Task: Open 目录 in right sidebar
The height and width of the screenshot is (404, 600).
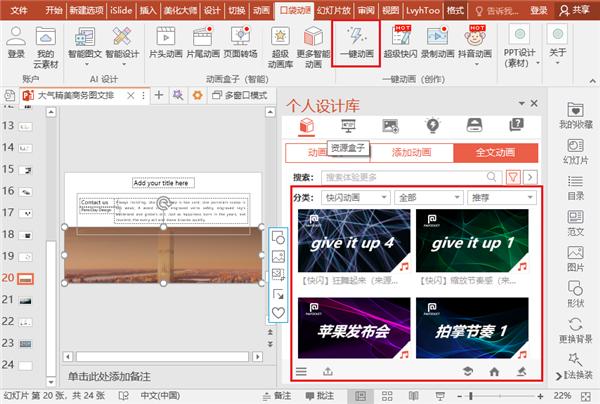Action: coord(576,187)
